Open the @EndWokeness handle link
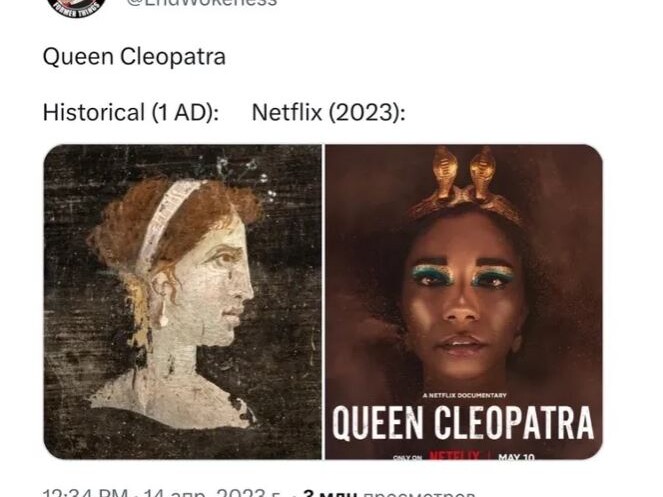 coord(202,3)
